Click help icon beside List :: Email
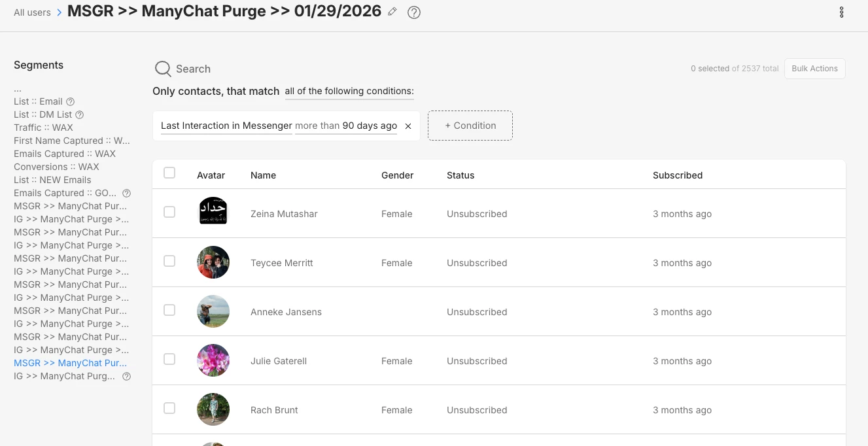The height and width of the screenshot is (446, 868). (71, 101)
